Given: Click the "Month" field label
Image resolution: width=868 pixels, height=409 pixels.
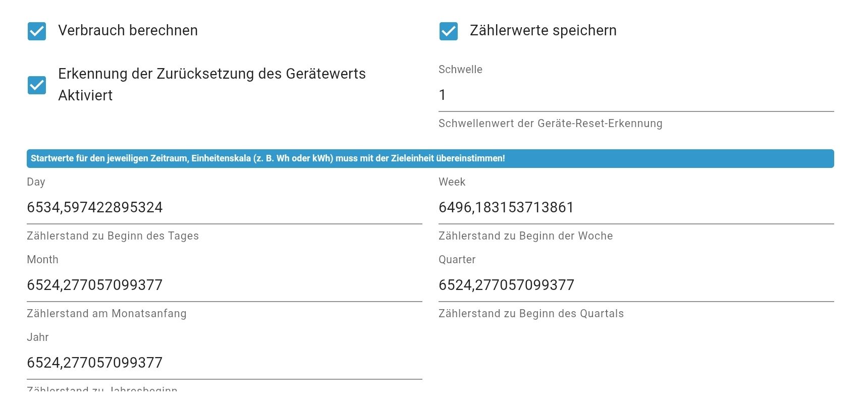Looking at the screenshot, I should click(42, 260).
